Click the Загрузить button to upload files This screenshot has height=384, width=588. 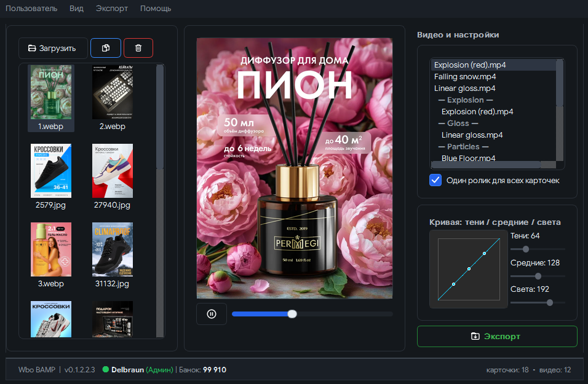tap(53, 48)
